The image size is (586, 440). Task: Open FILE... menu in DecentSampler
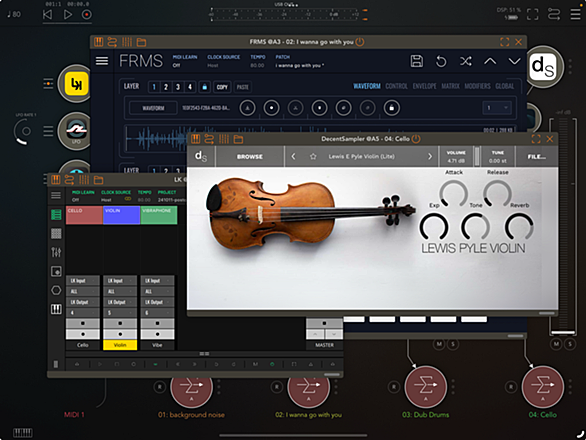[x=536, y=157]
